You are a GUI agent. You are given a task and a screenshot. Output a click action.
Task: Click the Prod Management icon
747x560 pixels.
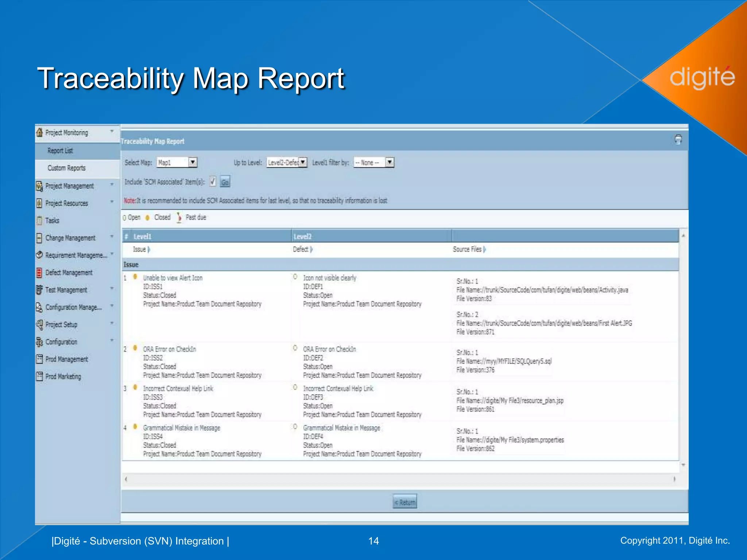click(x=39, y=359)
